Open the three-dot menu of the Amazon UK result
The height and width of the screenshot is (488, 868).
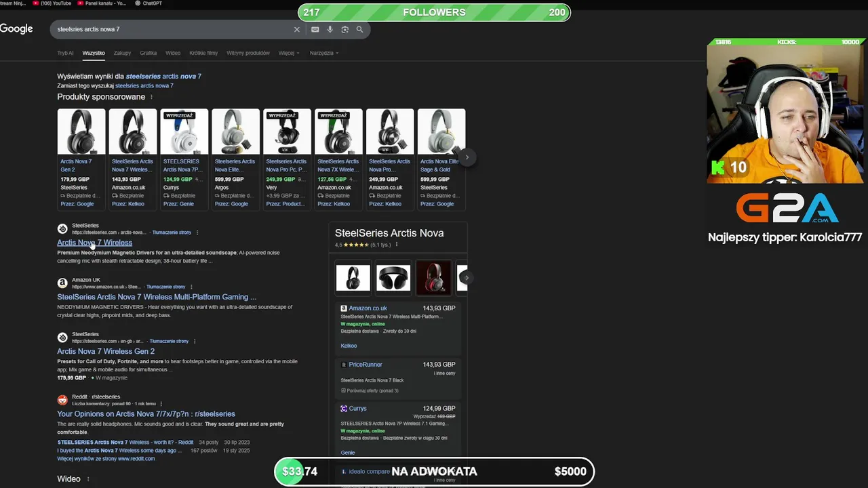[x=191, y=287]
